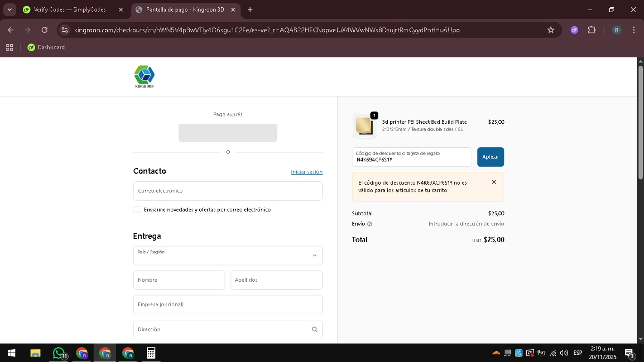Switch to Verify Codes — SimplyCodes tab

click(x=73, y=9)
